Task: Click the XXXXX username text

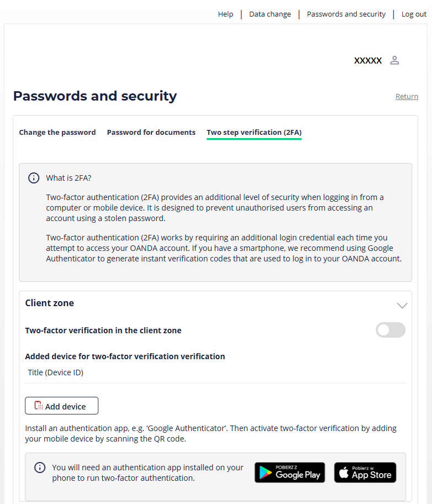Action: 368,60
